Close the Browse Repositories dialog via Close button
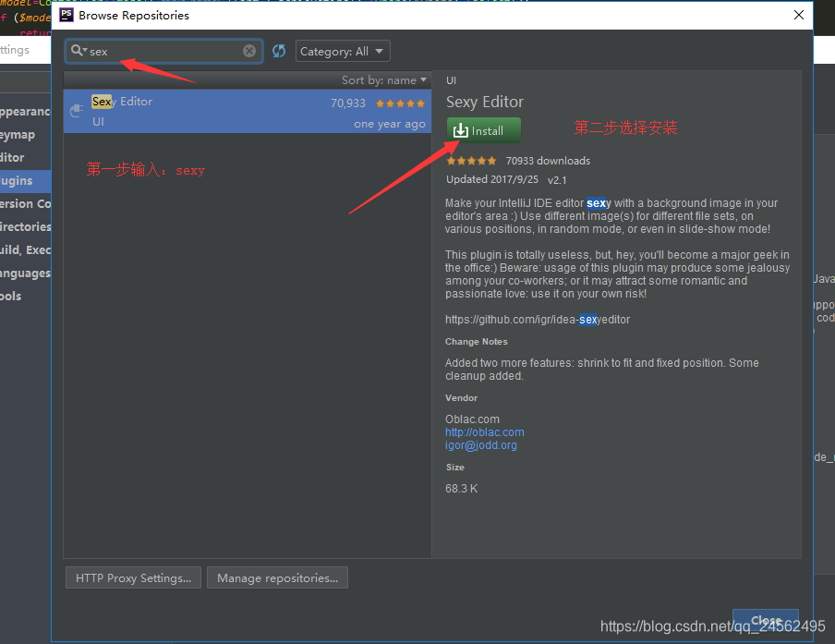Screen dimensions: 835x644 click(765, 620)
